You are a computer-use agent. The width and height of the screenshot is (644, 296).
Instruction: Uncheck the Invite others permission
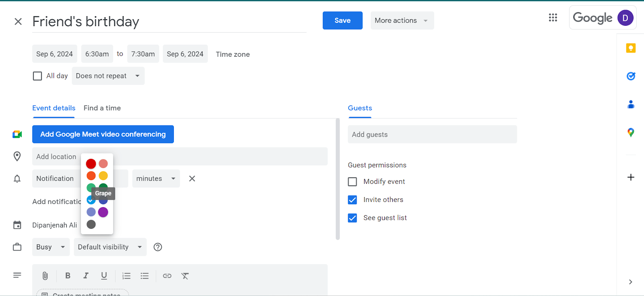(x=353, y=200)
